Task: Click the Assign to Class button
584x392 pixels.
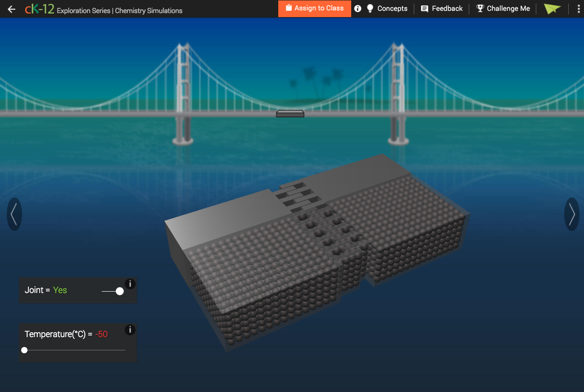Action: tap(314, 9)
